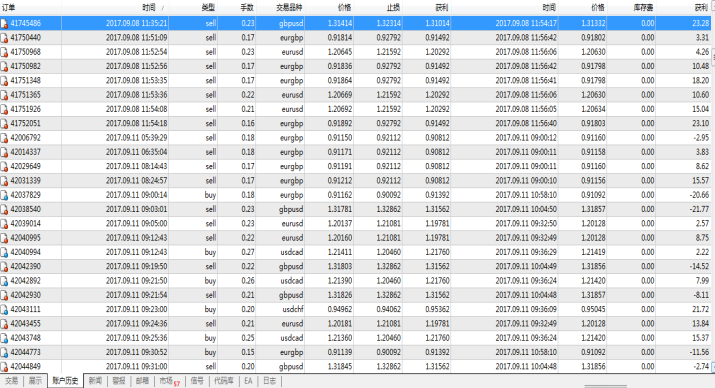
Task: Select the 账户历史 tab
Action: (65, 381)
